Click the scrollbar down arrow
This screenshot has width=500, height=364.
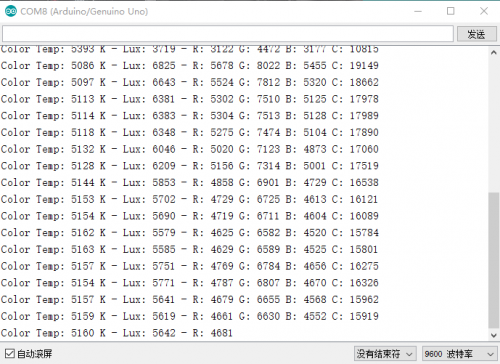(x=494, y=335)
